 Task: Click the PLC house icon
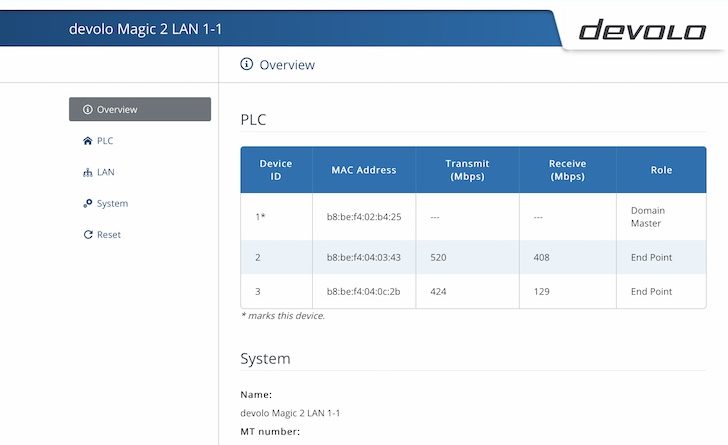87,141
